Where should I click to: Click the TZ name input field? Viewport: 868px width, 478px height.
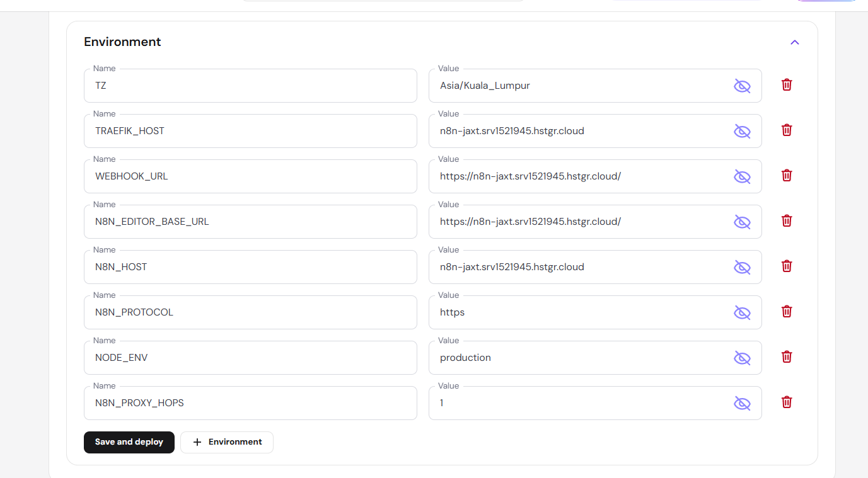[250, 86]
